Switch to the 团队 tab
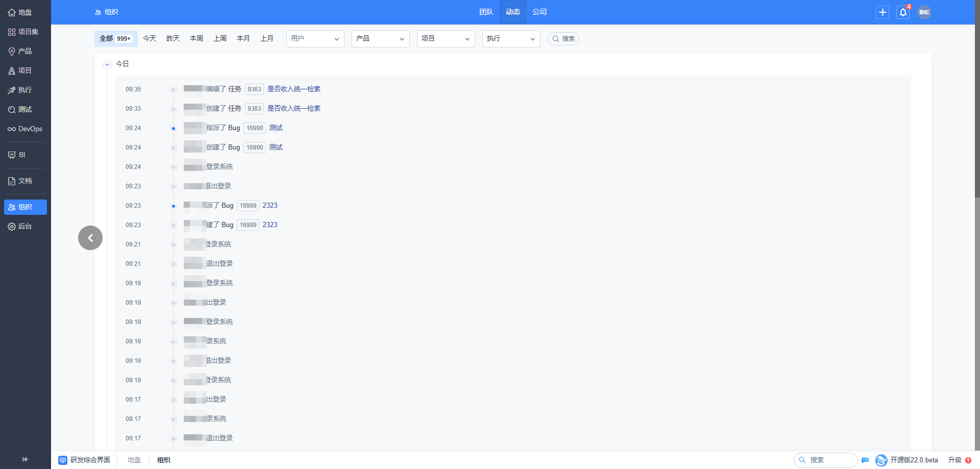The width and height of the screenshot is (980, 469). click(486, 12)
